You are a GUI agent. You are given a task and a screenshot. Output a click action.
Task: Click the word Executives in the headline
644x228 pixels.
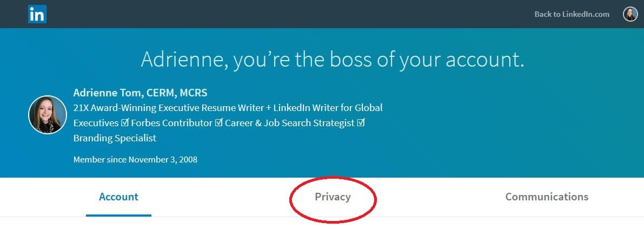click(96, 123)
